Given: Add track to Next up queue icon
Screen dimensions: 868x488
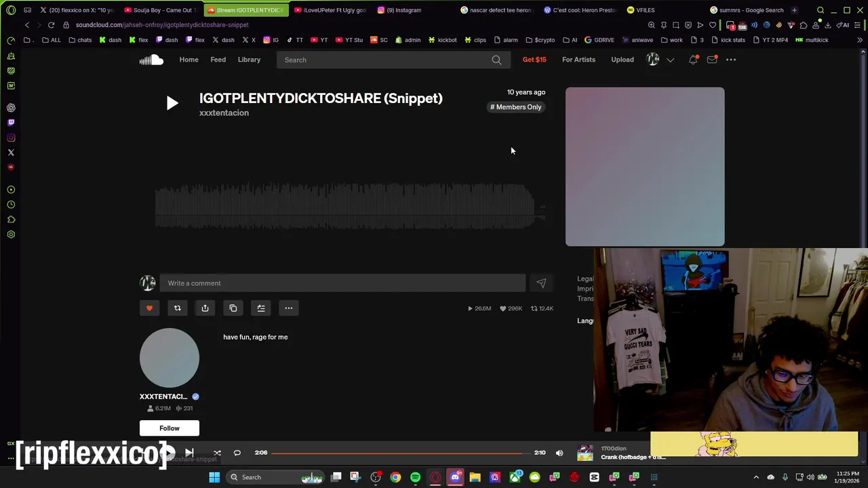Looking at the screenshot, I should pos(260,308).
